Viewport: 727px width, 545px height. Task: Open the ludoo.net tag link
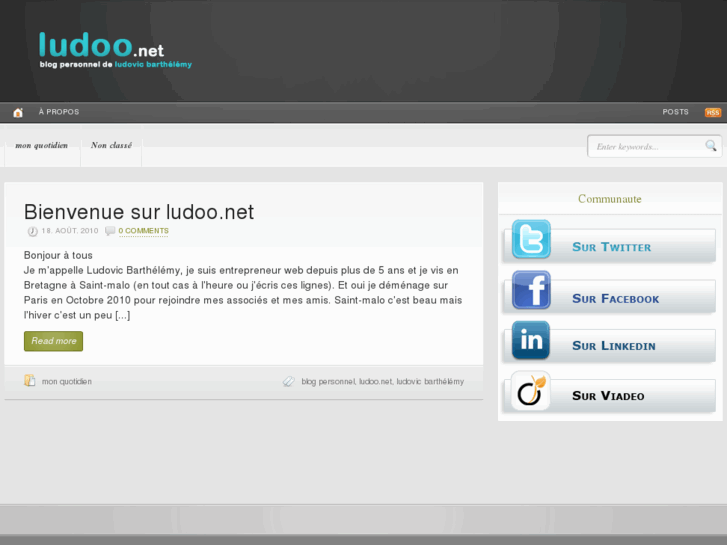pyautogui.click(x=376, y=382)
